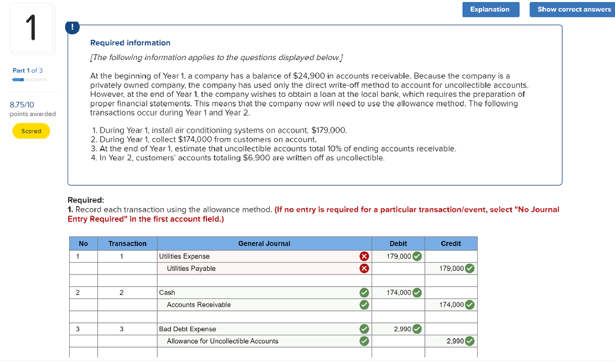Click the green check beside Bad Debt Expense
This screenshot has height=364, width=615.
[x=363, y=329]
